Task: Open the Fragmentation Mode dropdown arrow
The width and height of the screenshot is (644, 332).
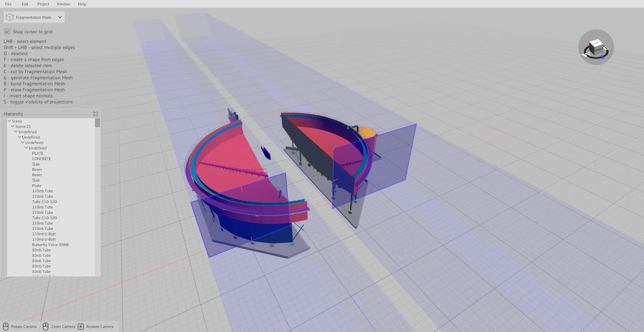Action: [60, 17]
